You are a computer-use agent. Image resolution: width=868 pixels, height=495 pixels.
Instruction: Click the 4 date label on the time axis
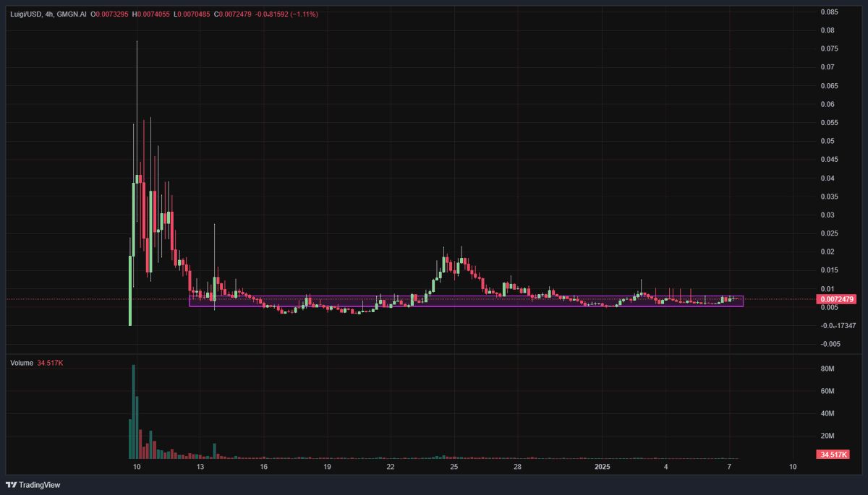tap(665, 468)
